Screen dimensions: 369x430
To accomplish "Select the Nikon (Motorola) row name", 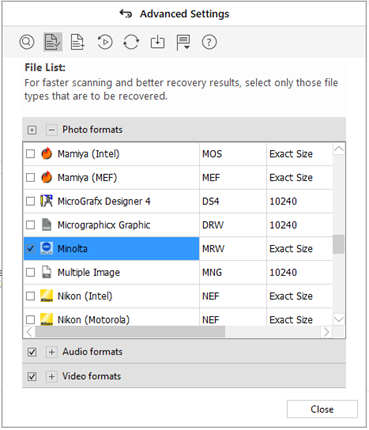I will [x=93, y=319].
